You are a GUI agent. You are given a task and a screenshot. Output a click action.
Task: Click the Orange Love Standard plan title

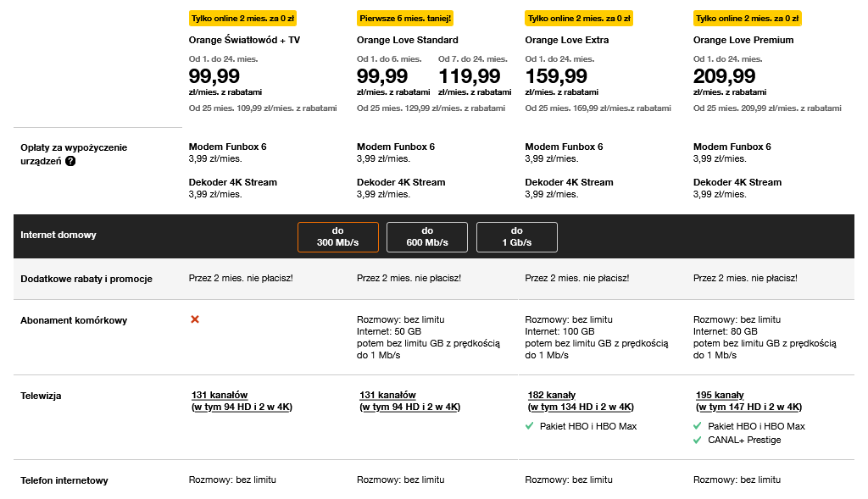408,40
